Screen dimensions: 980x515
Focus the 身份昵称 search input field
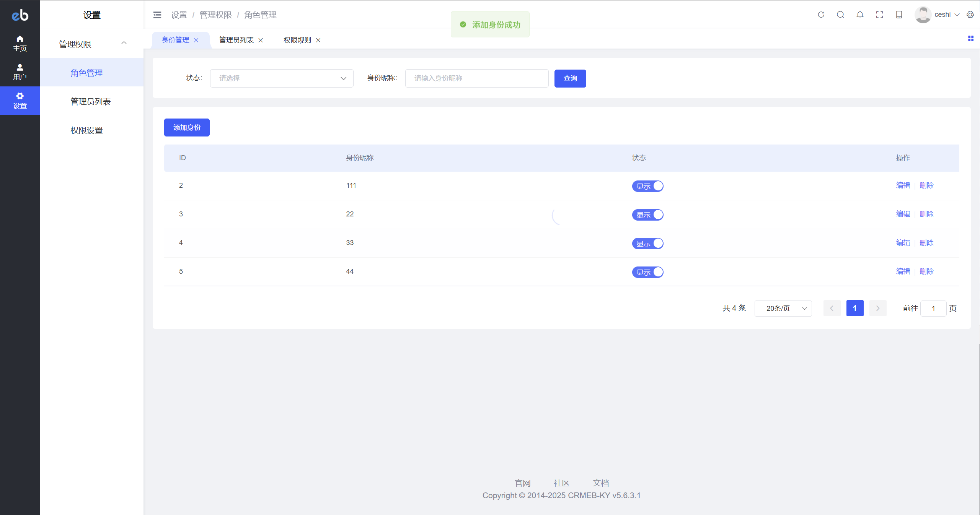476,78
